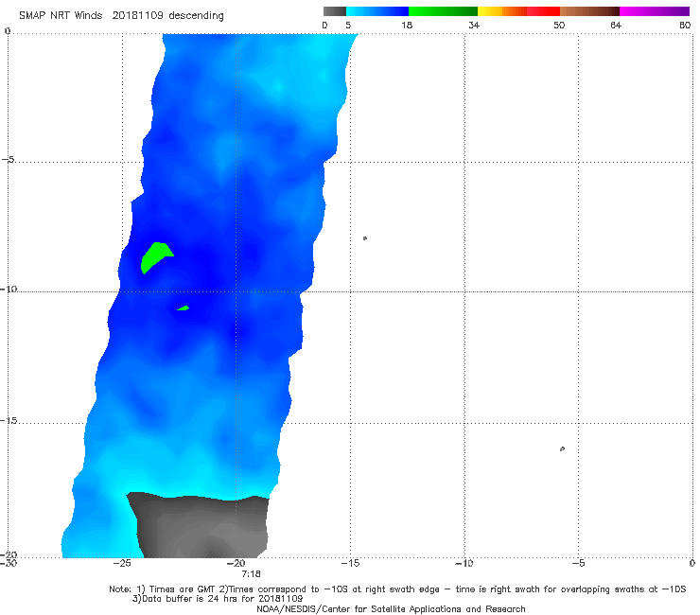Click the longitude axis label '-15'

[350, 563]
